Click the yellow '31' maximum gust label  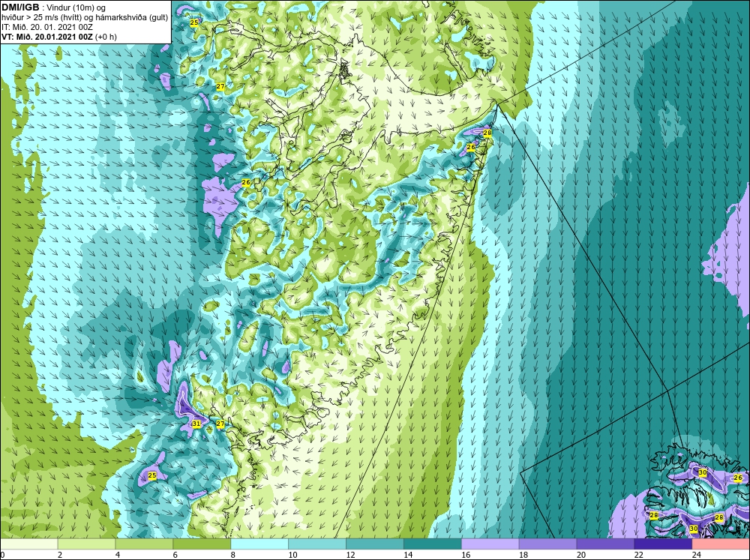click(x=196, y=424)
